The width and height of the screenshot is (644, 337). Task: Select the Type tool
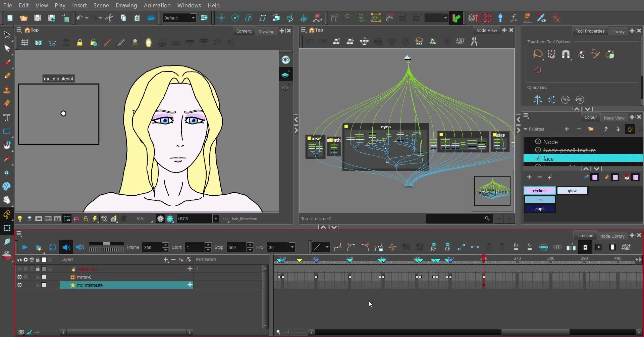point(7,117)
